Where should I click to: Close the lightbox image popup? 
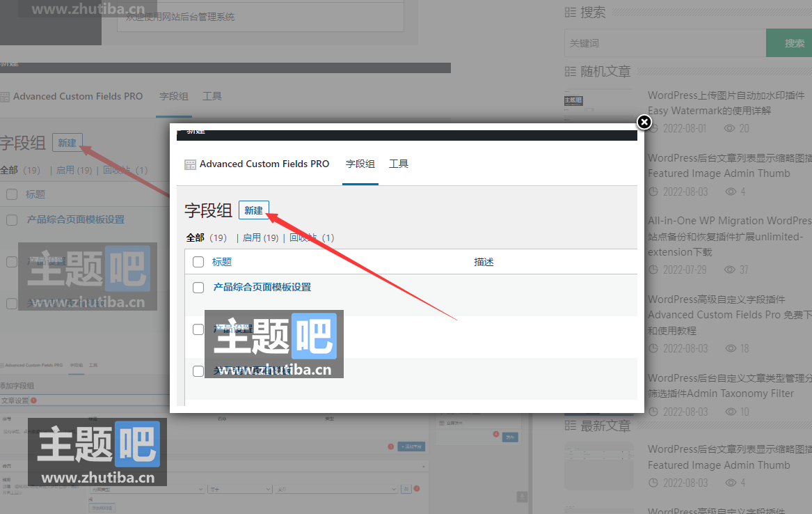coord(644,122)
